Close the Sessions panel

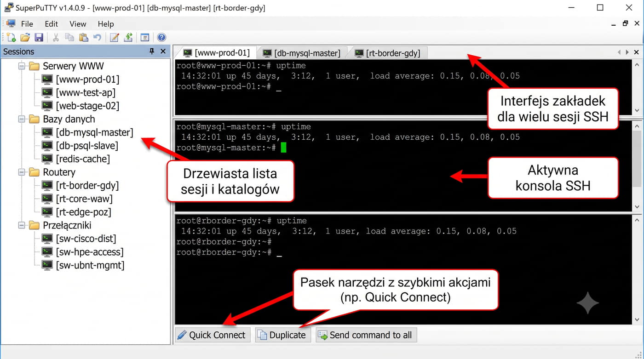[163, 51]
